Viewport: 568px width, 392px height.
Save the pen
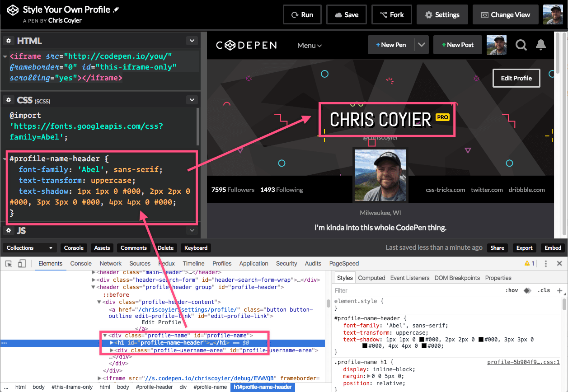[346, 15]
